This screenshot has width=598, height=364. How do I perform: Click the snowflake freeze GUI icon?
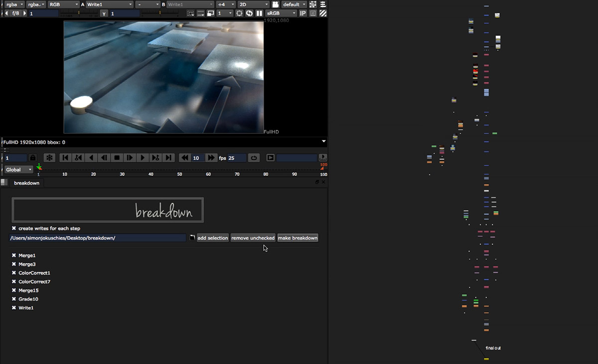point(49,158)
